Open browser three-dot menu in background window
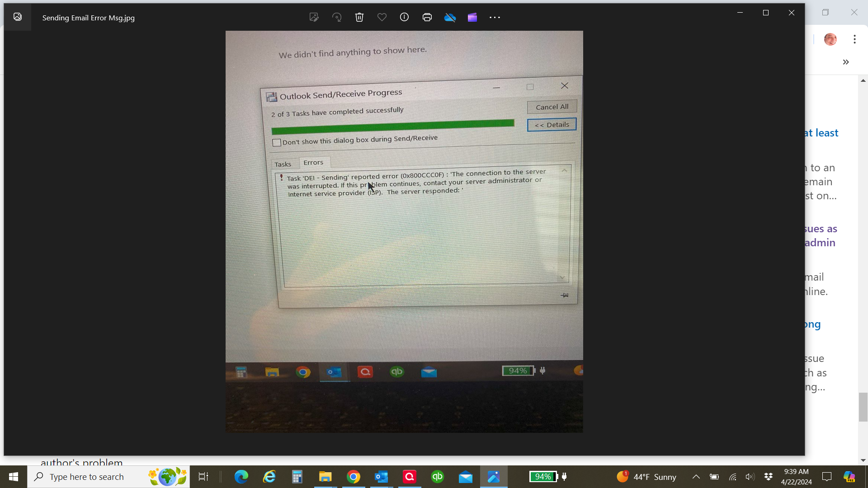 pyautogui.click(x=854, y=39)
